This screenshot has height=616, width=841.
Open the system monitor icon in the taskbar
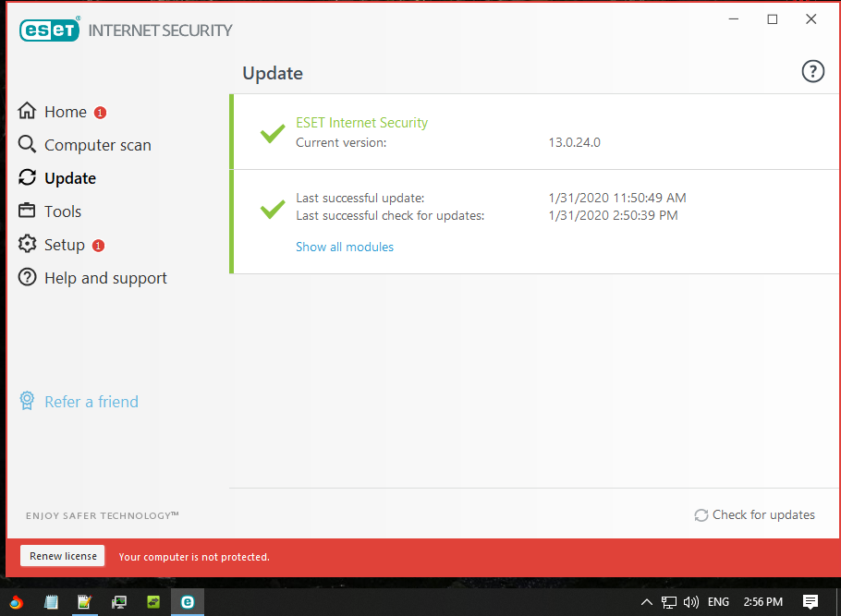coord(119,602)
